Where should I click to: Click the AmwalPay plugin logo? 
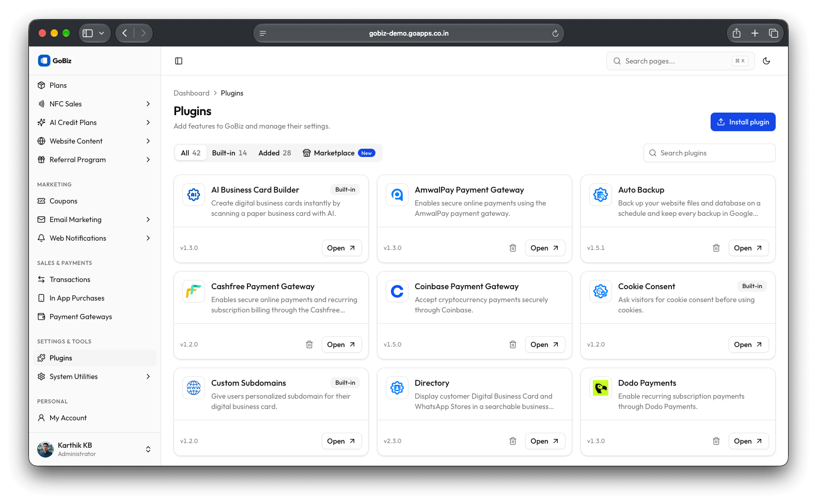pos(397,195)
